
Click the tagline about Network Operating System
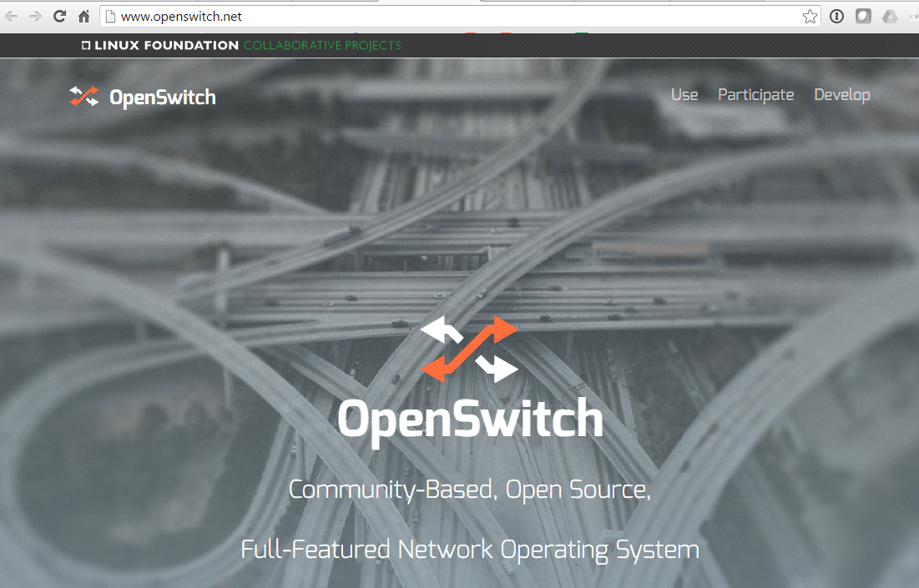point(469,549)
